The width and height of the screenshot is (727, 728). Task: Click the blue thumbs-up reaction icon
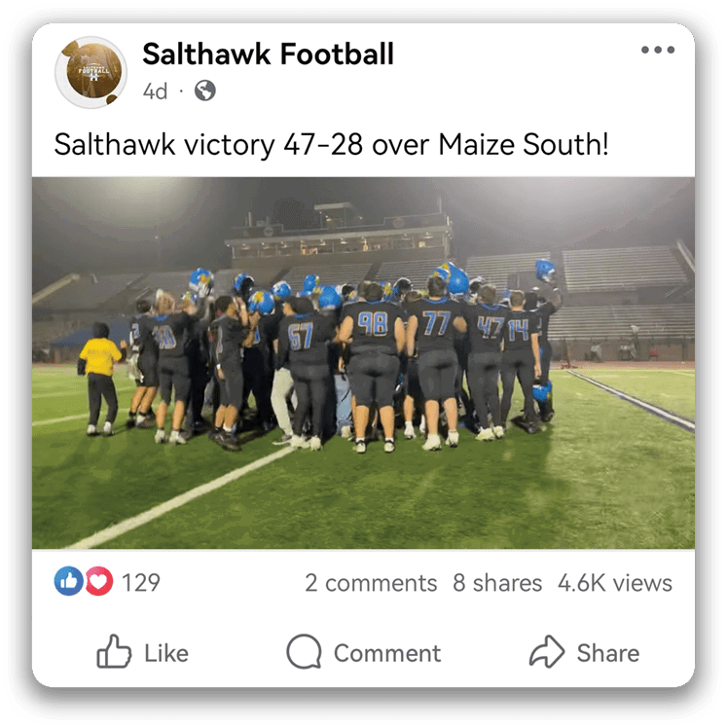(69, 581)
